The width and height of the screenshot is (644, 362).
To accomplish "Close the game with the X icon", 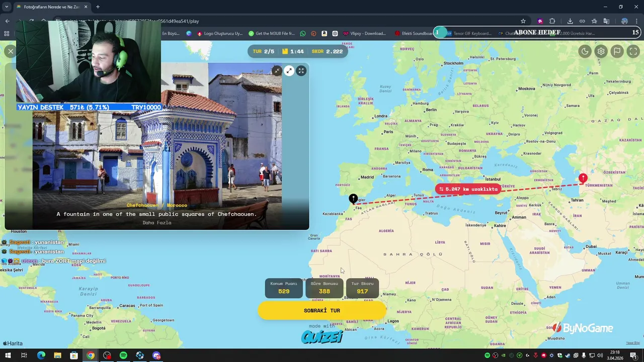I will click(x=11, y=51).
